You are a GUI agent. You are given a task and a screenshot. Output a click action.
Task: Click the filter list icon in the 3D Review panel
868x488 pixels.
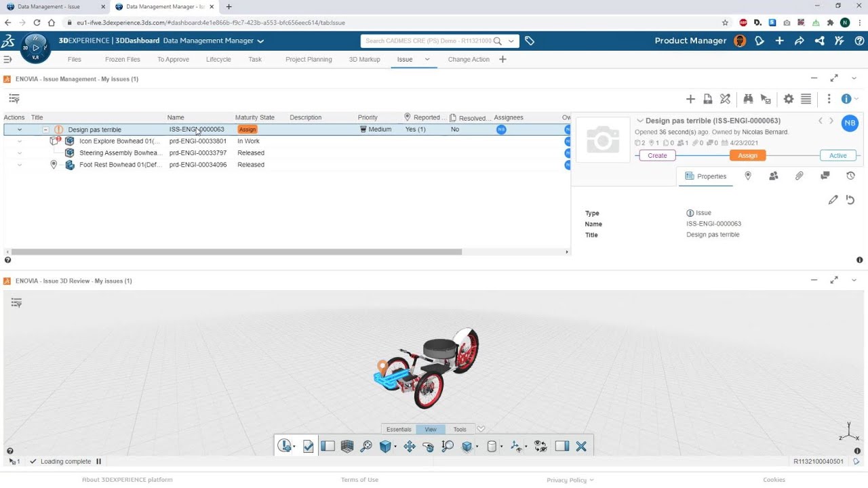tap(16, 302)
